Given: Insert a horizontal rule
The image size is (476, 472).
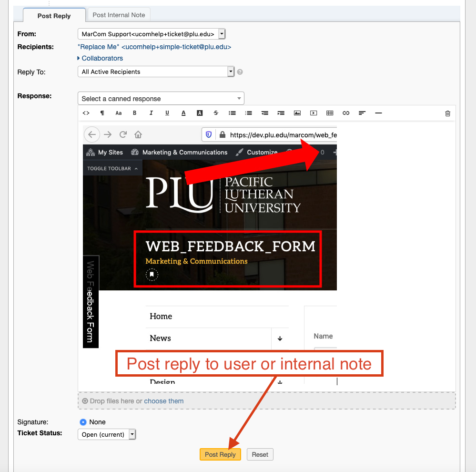Looking at the screenshot, I should 378,113.
